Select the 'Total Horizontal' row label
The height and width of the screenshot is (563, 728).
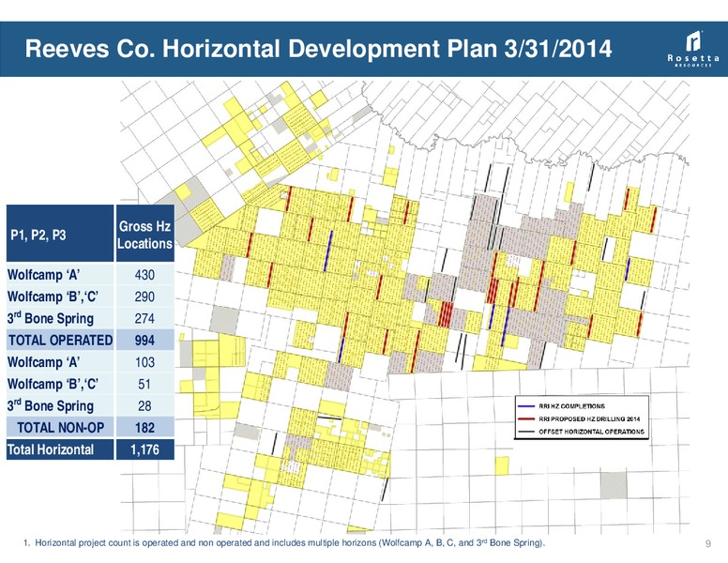51,449
